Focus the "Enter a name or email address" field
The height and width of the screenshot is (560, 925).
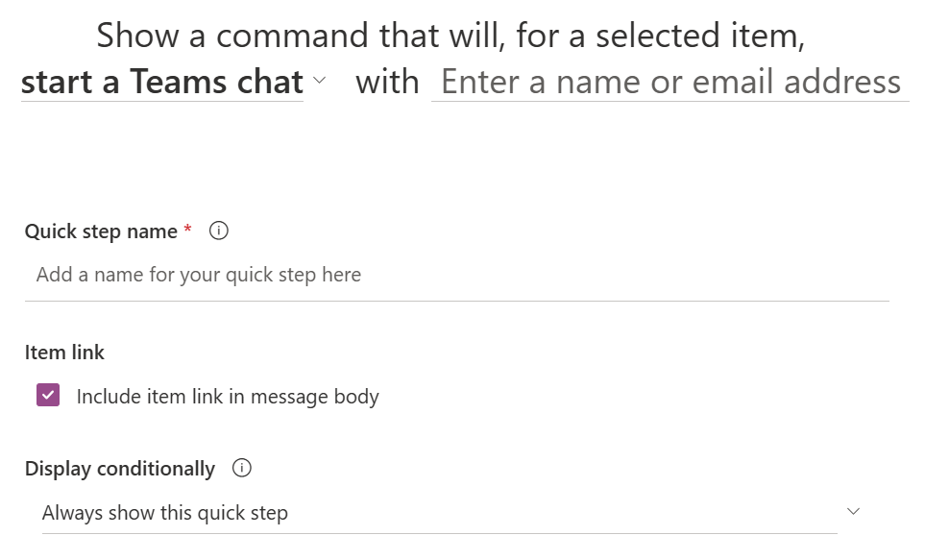[669, 83]
